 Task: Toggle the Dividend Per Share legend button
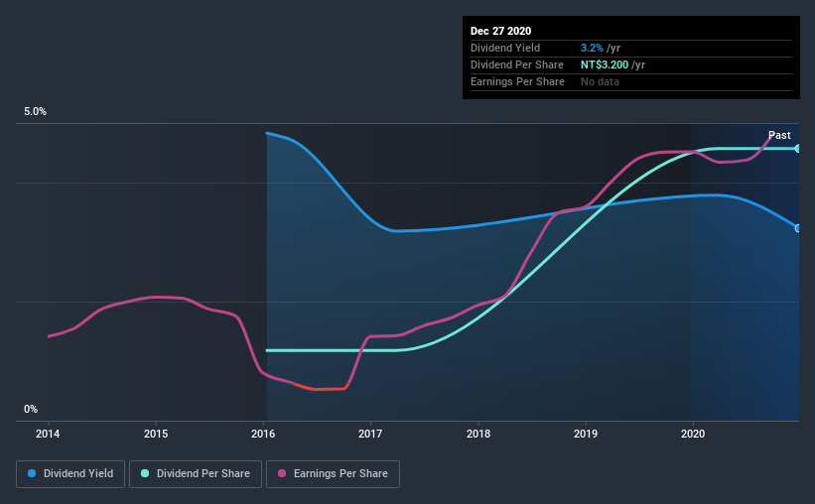196,474
